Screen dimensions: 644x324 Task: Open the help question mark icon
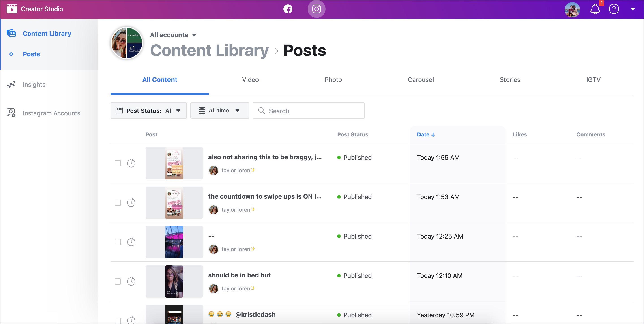pos(614,9)
